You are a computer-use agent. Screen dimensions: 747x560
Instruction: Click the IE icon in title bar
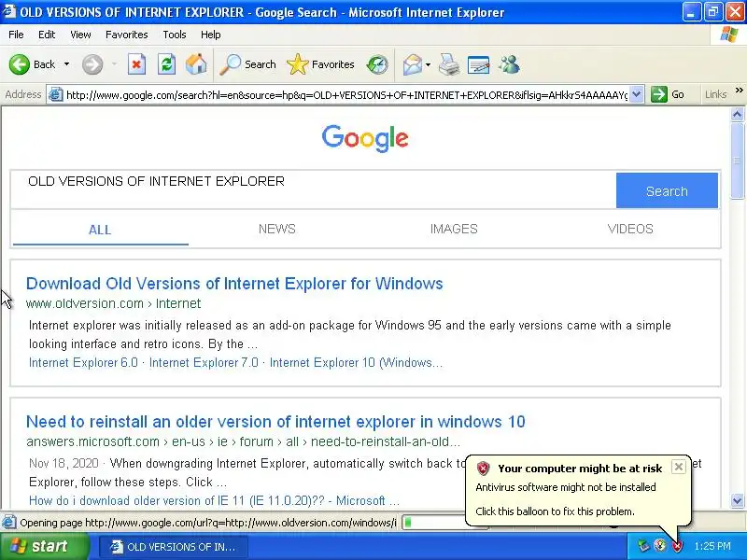coord(8,11)
